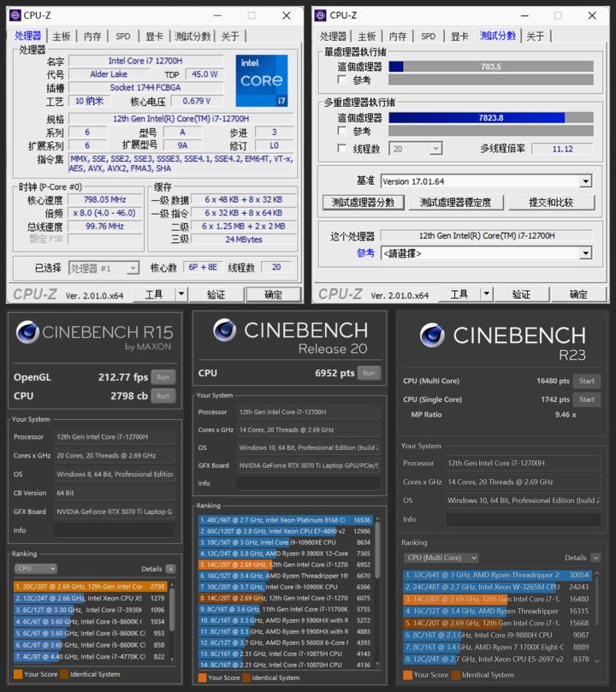This screenshot has width=616, height=692.
Task: Expand 工具 arrow in left CPU-Z window
Action: [x=181, y=294]
